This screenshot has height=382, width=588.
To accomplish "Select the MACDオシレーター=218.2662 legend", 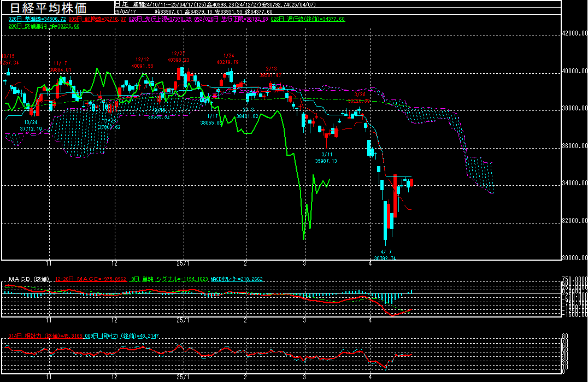I will pyautogui.click(x=237, y=279).
